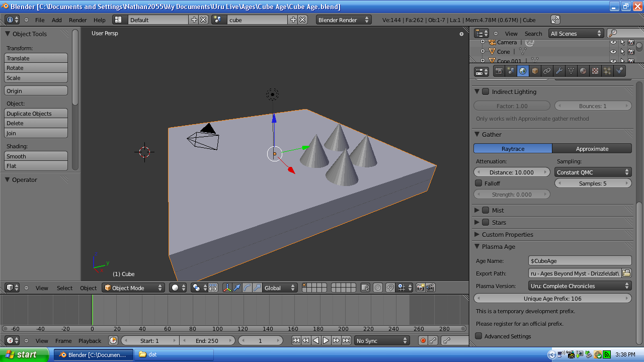
Task: Enable the Stars checkbox
Action: click(x=486, y=222)
